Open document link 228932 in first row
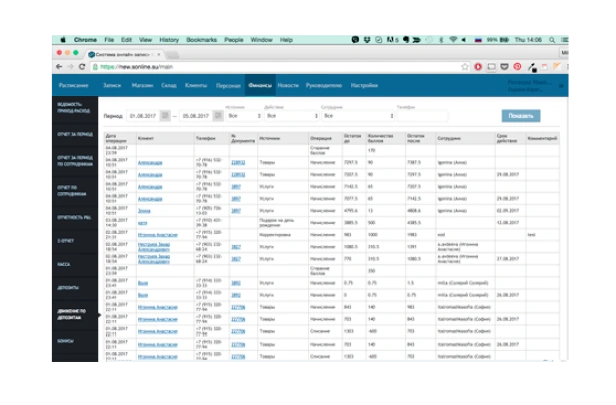The height and width of the screenshot is (405, 616). pyautogui.click(x=238, y=161)
